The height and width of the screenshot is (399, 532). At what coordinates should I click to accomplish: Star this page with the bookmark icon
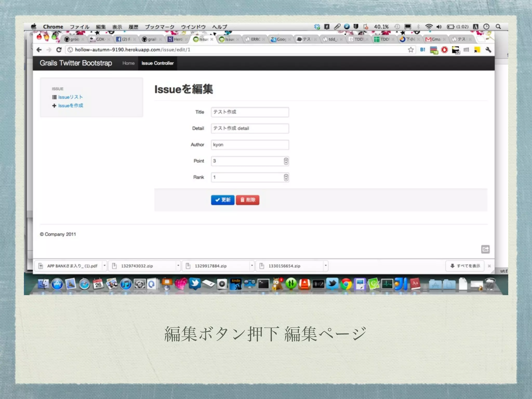click(411, 50)
